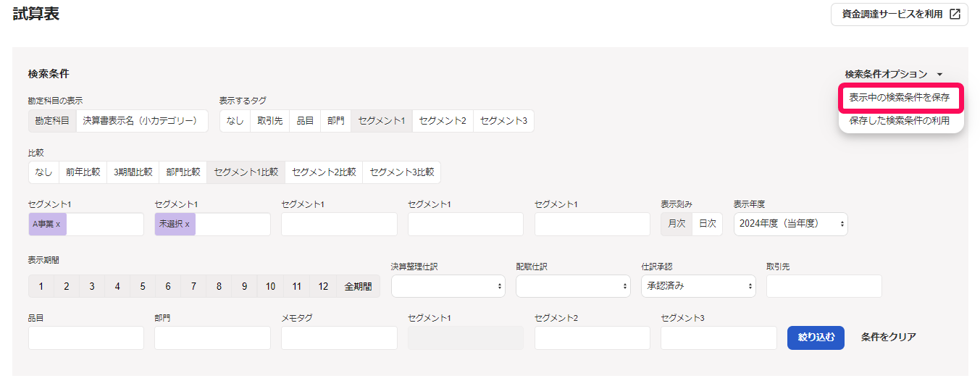Open the 表示年度 dropdown
Viewport: 980px width, 381px height.
click(x=790, y=224)
